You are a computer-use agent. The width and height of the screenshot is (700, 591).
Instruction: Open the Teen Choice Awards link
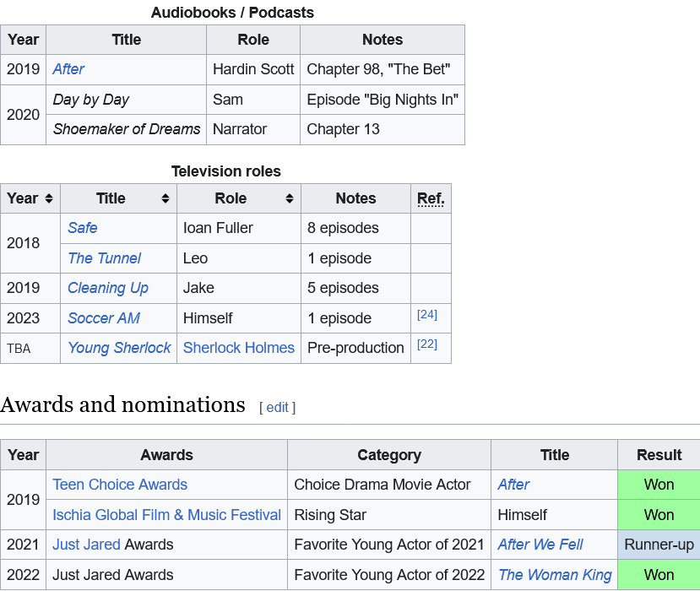(x=120, y=485)
